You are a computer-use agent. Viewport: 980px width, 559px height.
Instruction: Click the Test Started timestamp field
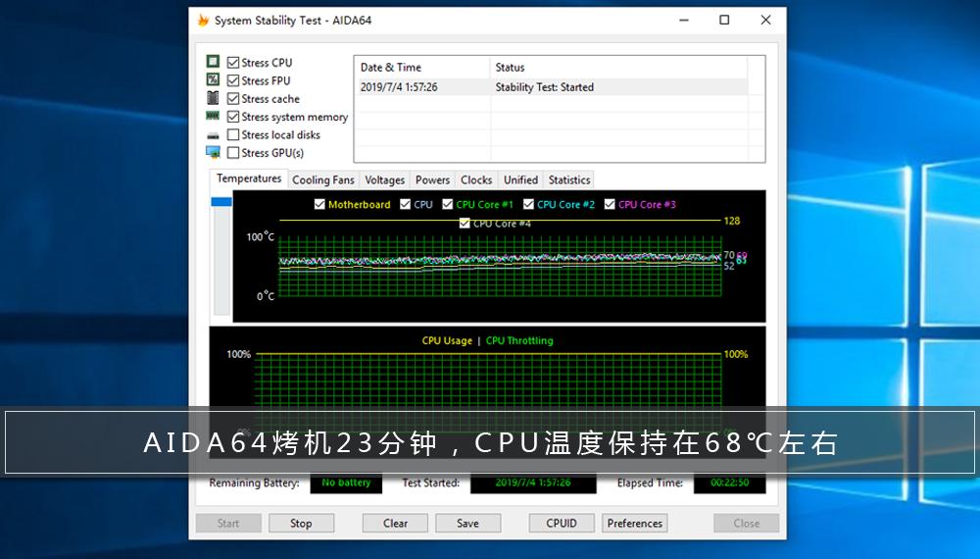(533, 483)
